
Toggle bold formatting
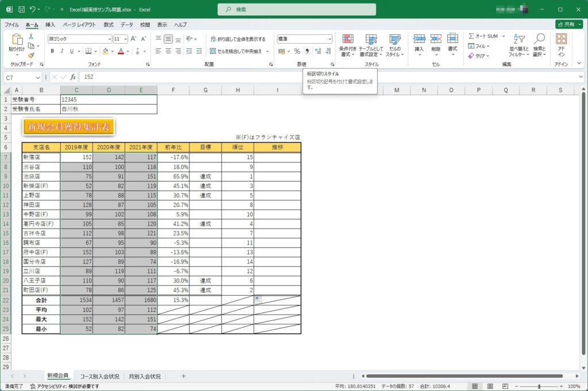52,51
